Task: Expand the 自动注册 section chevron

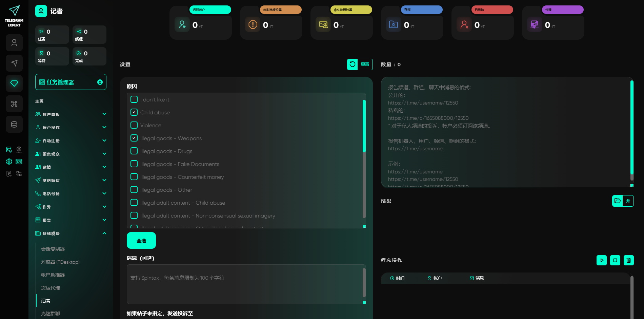Action: click(x=104, y=140)
